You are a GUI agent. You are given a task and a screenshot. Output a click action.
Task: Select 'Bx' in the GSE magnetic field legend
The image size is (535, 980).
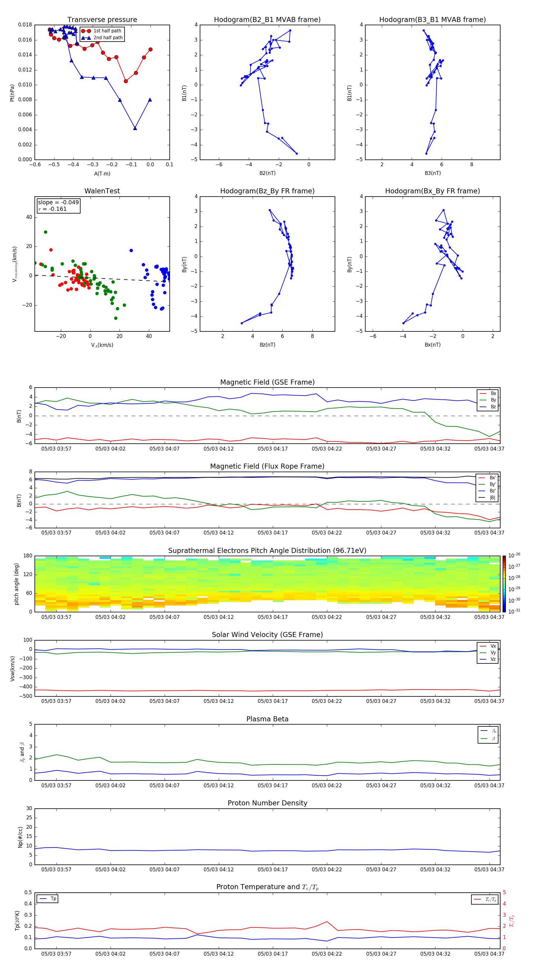[x=488, y=393]
